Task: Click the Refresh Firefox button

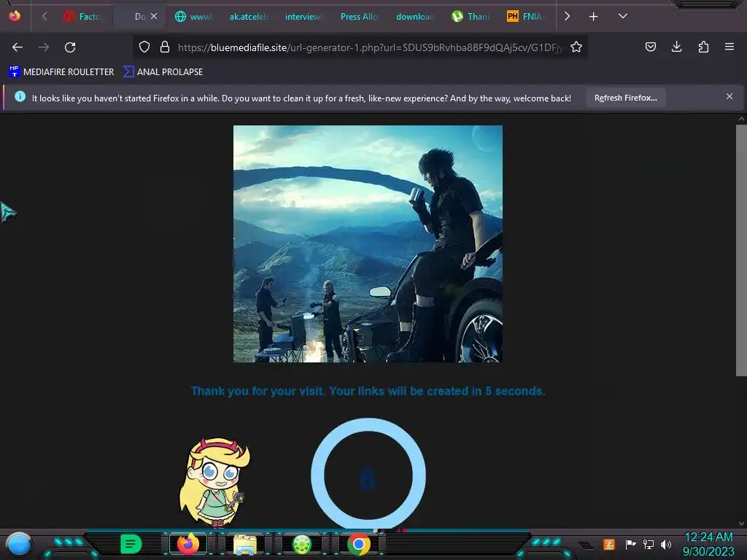Action: point(625,98)
